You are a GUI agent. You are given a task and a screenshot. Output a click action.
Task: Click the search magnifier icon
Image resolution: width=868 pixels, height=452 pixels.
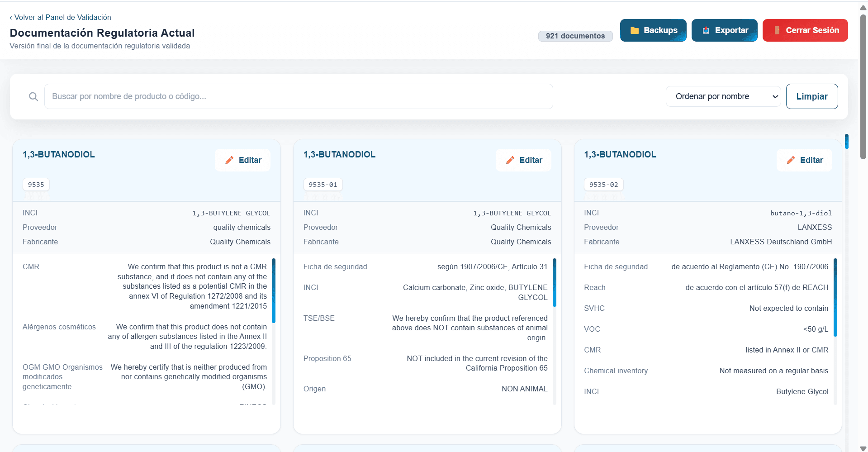tap(33, 96)
